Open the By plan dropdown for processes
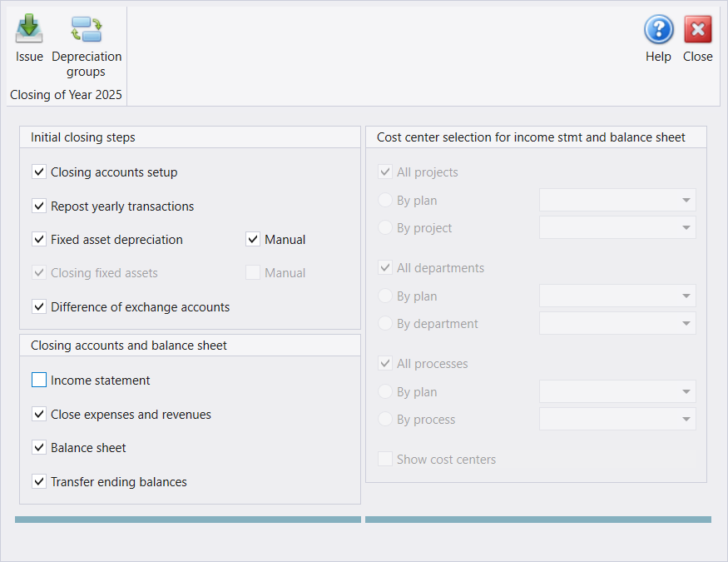 pyautogui.click(x=617, y=391)
